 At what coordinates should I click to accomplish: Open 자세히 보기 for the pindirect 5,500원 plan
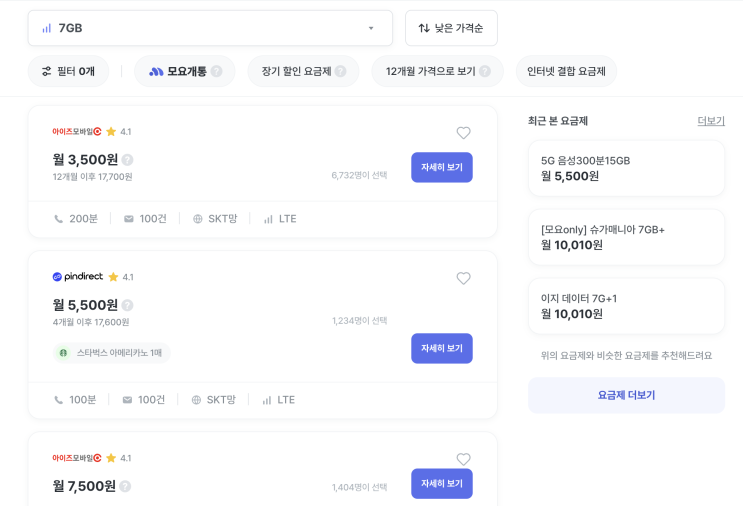(441, 348)
